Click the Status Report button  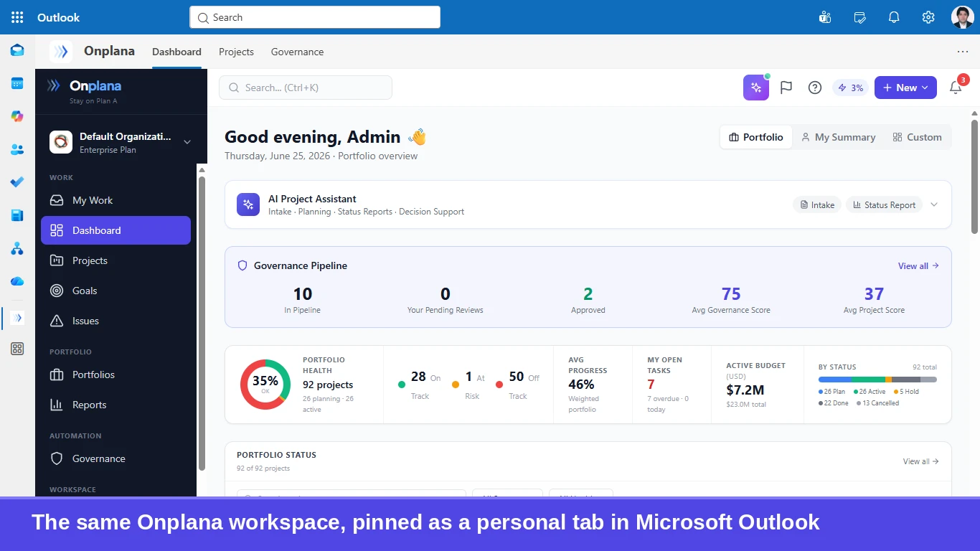coord(884,204)
